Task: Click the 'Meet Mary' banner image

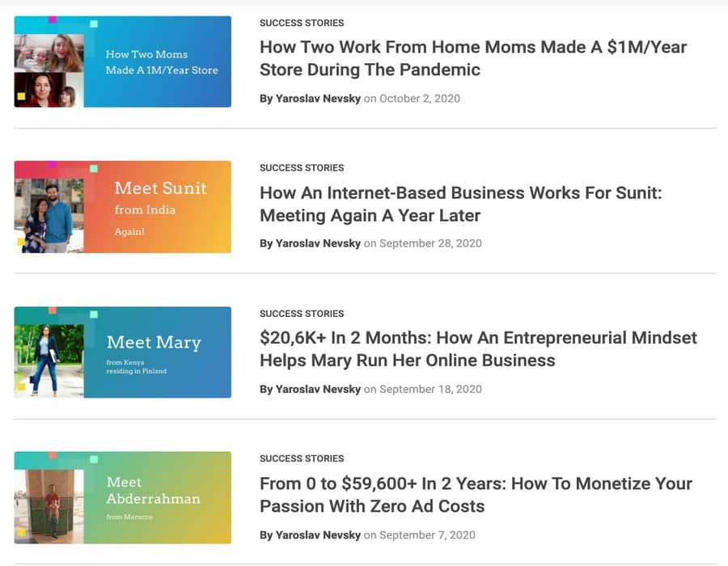Action: coord(123,352)
